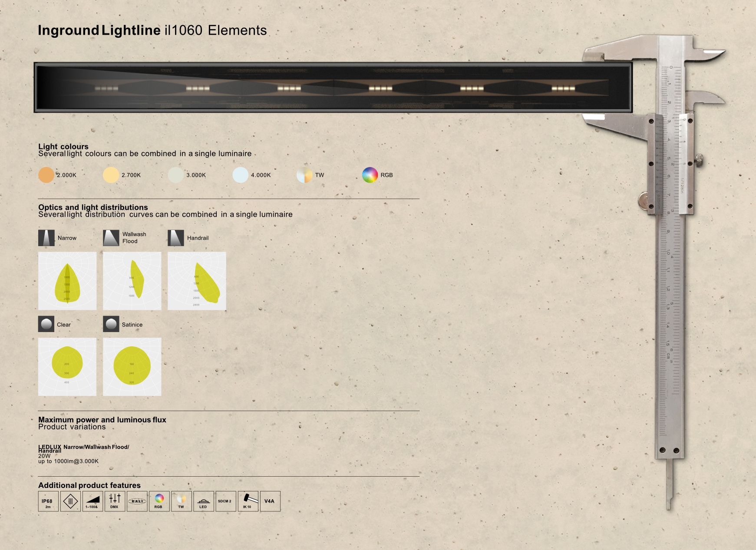Pick the 4.000K light colour swatch
The width and height of the screenshot is (756, 550).
tap(240, 175)
